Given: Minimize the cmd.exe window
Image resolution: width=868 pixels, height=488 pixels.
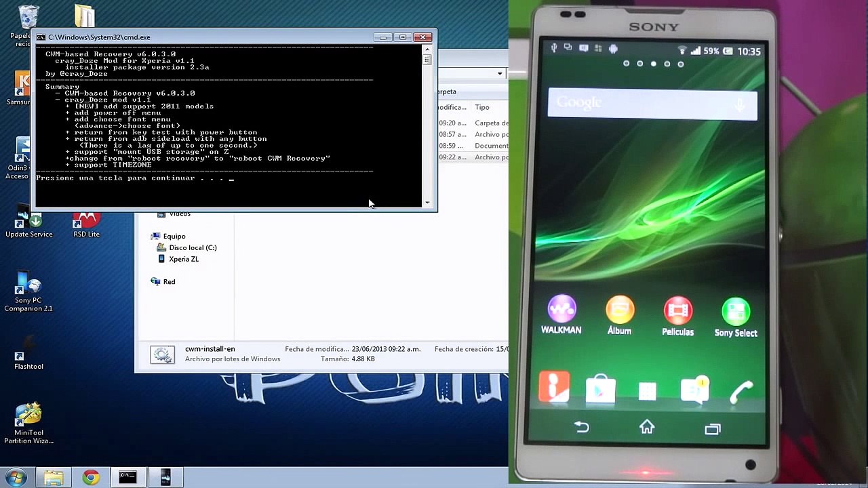Looking at the screenshot, I should point(382,37).
